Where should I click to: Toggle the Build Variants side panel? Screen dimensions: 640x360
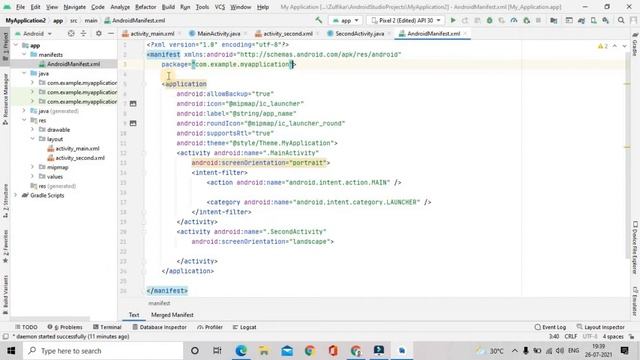tap(5, 294)
